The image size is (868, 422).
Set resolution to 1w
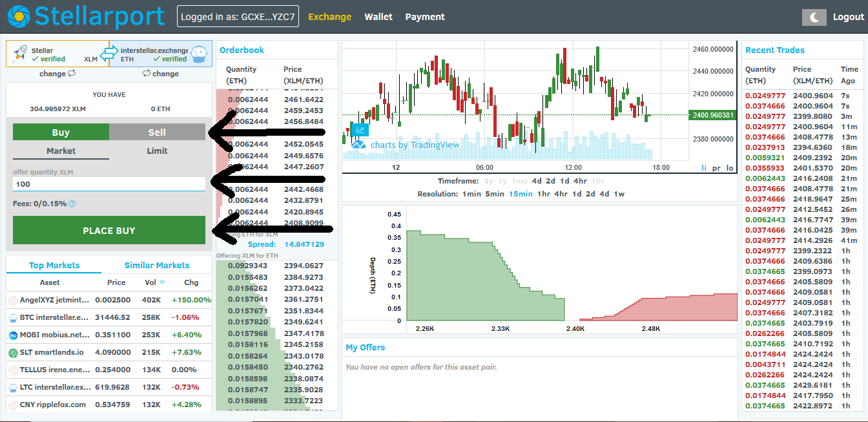(619, 194)
